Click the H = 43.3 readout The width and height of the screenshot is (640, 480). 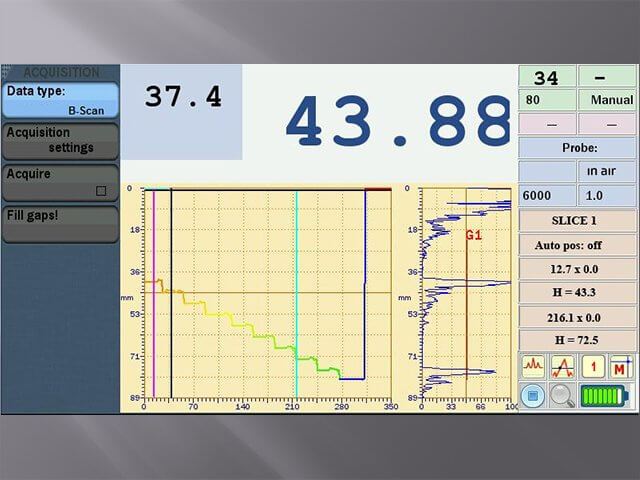(x=577, y=293)
